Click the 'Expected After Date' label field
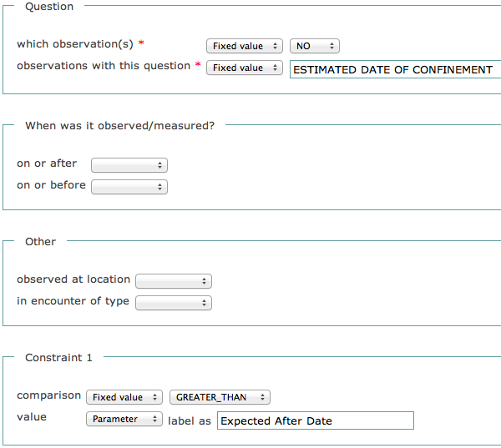 click(x=315, y=421)
